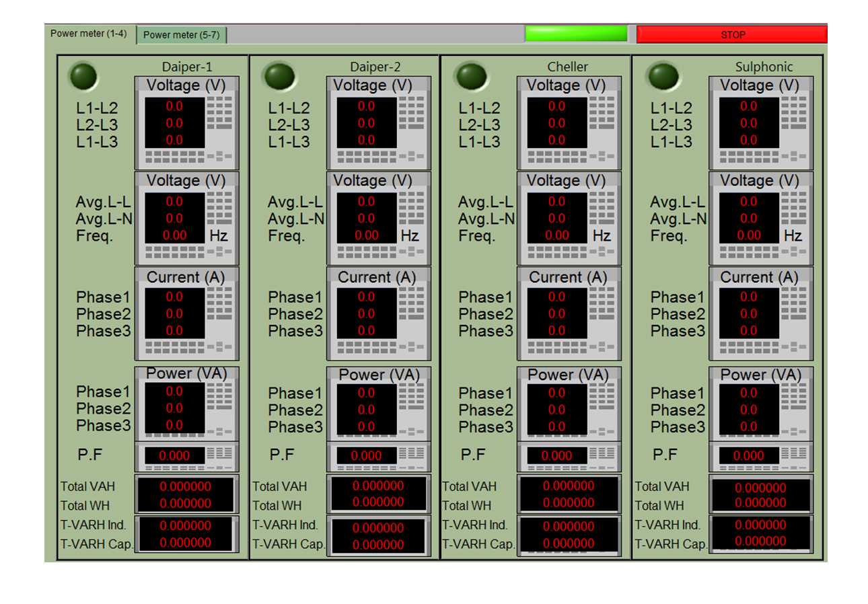Click the Sulphonic P.F value
Screen dimensions: 868x604
pos(748,455)
